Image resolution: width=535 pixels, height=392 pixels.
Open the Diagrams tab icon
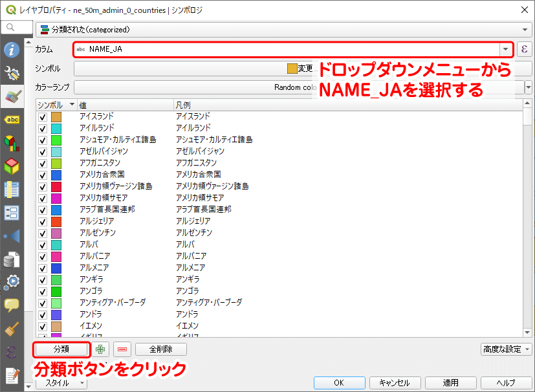tap(12, 143)
